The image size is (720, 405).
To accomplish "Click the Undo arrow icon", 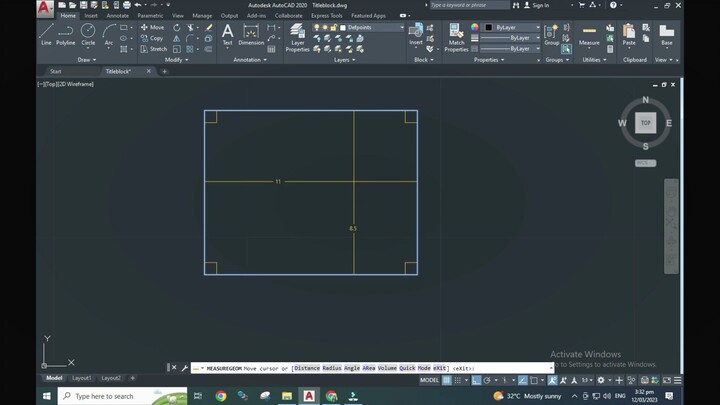I will point(138,5).
